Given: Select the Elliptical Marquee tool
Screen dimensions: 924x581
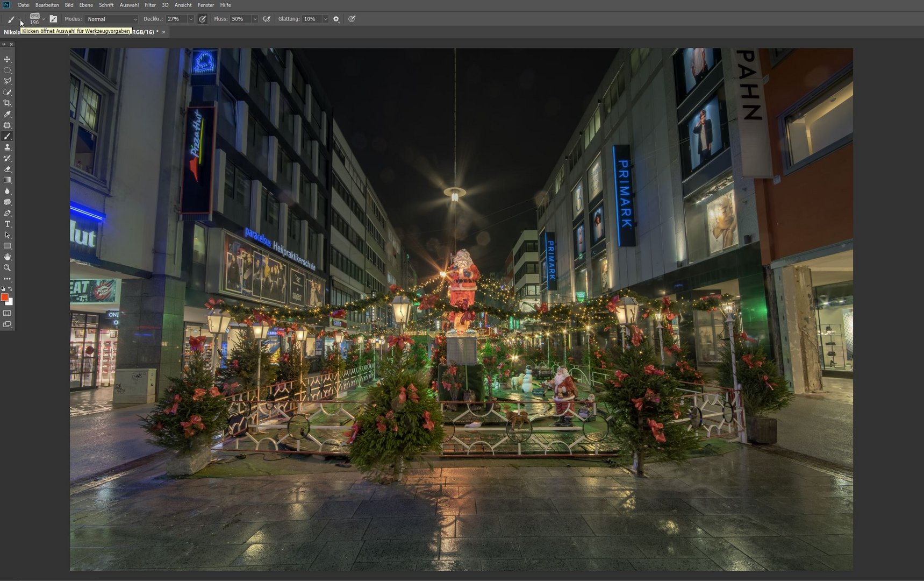Looking at the screenshot, I should (x=7, y=70).
